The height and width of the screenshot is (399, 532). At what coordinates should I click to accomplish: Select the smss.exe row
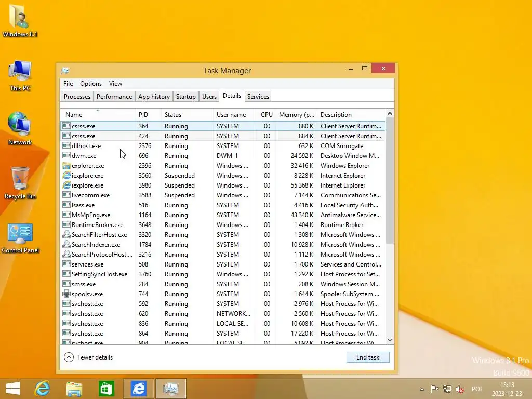pyautogui.click(x=223, y=284)
